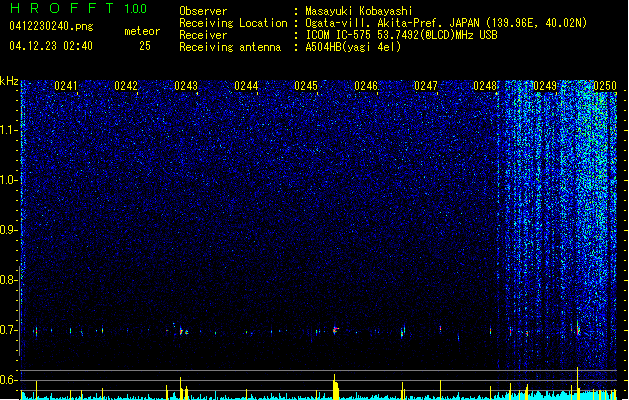Click the 0244 time marker
This screenshot has width=629, height=400.
(x=246, y=86)
